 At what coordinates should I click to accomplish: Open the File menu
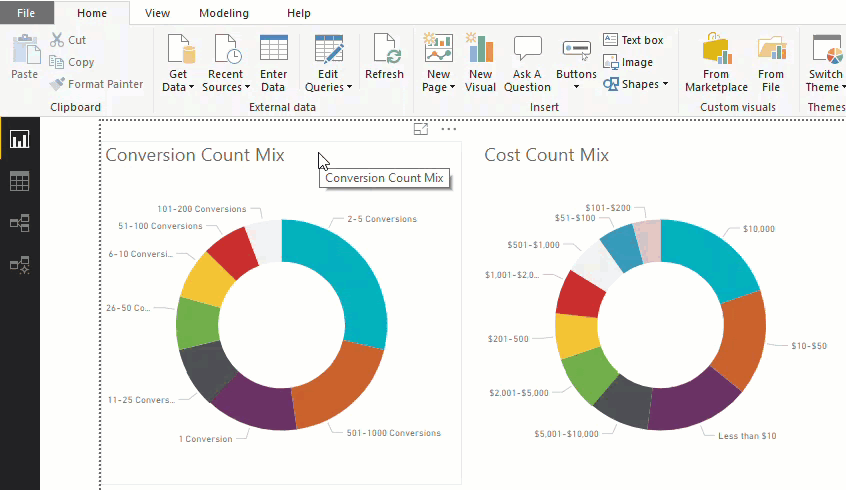tap(27, 13)
